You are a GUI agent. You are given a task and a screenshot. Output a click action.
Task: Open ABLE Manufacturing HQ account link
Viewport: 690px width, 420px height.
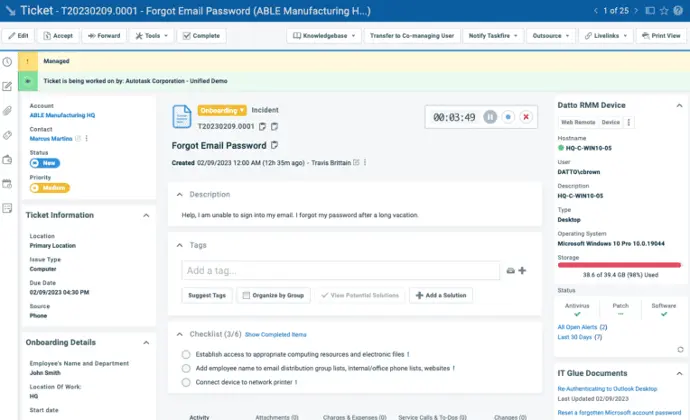pos(62,115)
